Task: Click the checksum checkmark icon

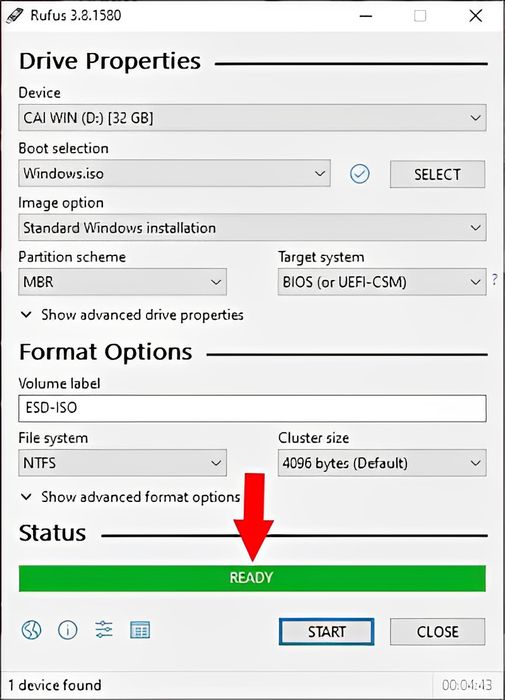Action: coord(359,174)
